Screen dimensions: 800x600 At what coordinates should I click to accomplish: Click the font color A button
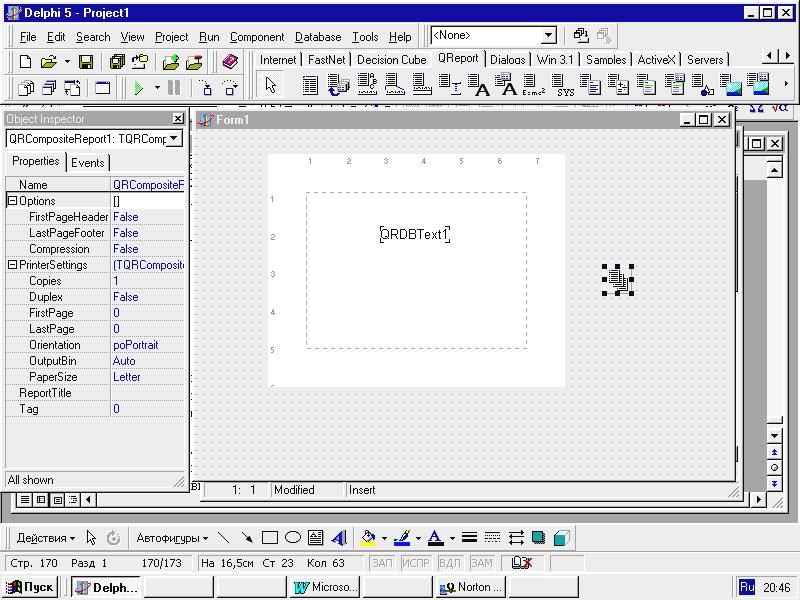(435, 538)
